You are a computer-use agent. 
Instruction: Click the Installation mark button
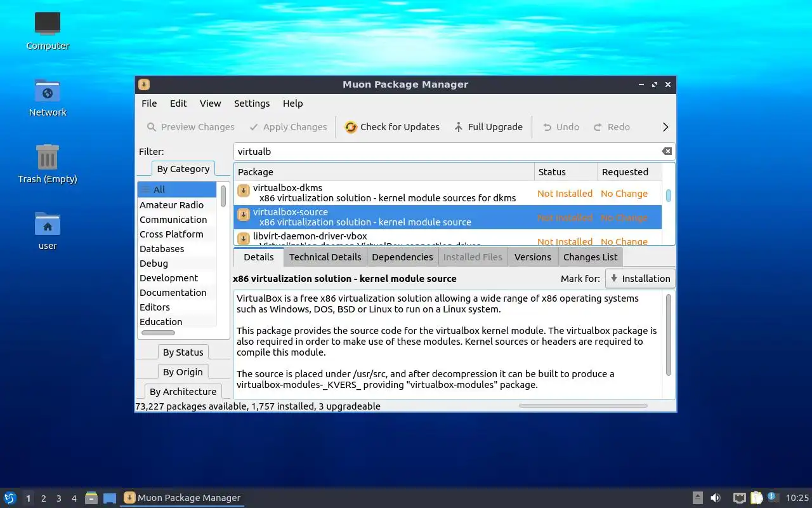(x=640, y=278)
